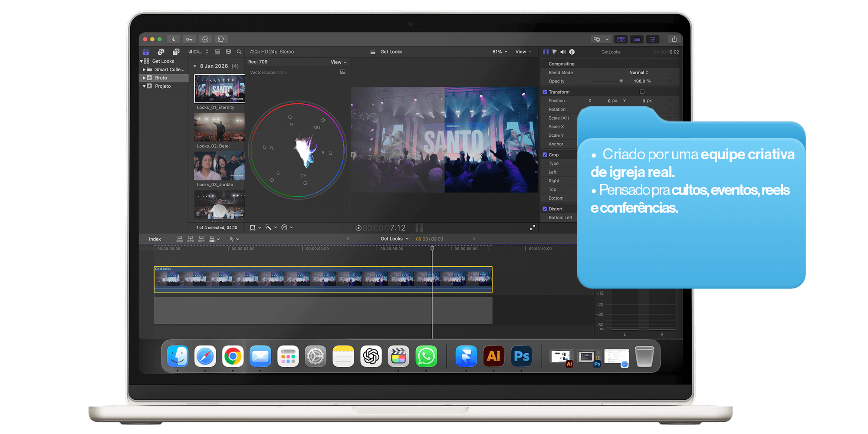Click the viewer play button

[x=358, y=228]
